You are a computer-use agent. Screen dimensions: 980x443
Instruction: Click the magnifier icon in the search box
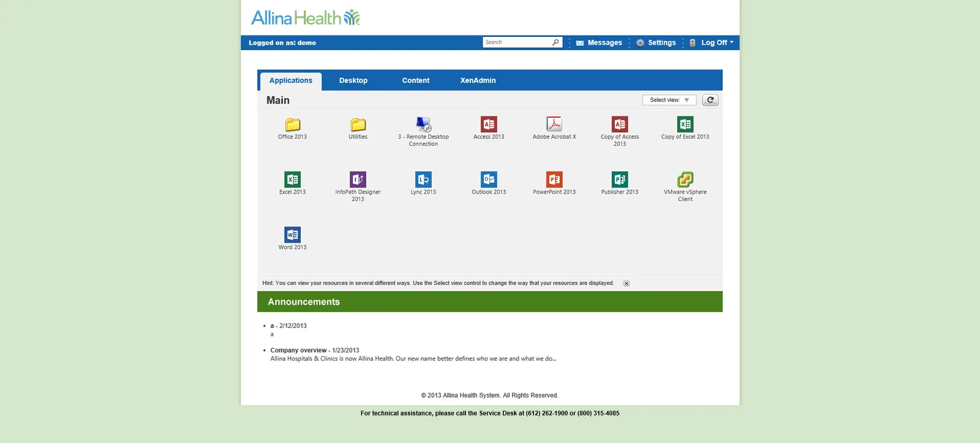tap(556, 42)
